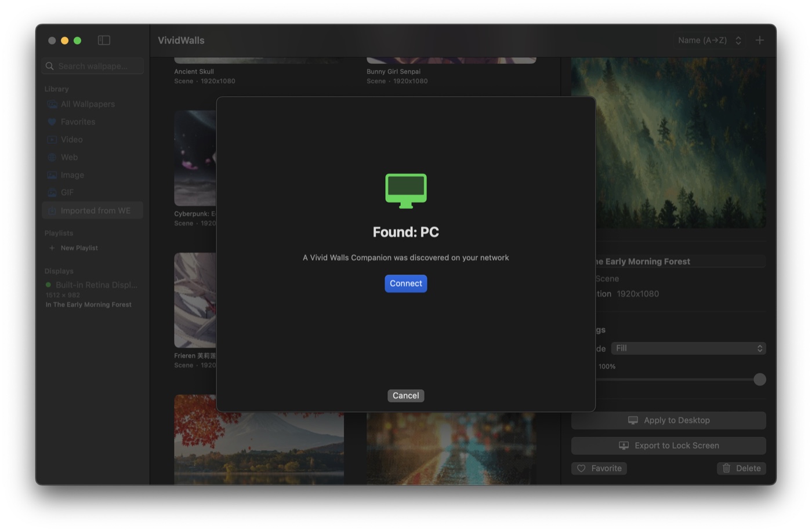
Task: Click the Bunny Girl Senpai wallpaper title
Action: [x=393, y=72]
